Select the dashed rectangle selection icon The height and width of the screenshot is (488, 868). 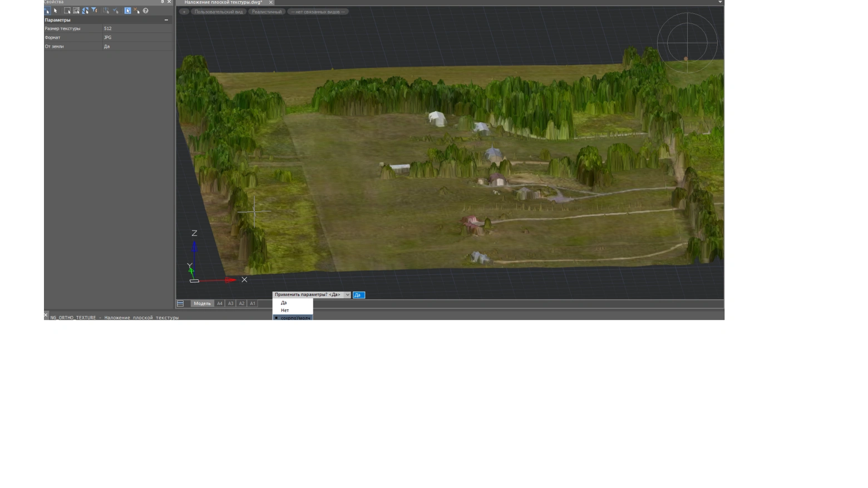coord(67,11)
